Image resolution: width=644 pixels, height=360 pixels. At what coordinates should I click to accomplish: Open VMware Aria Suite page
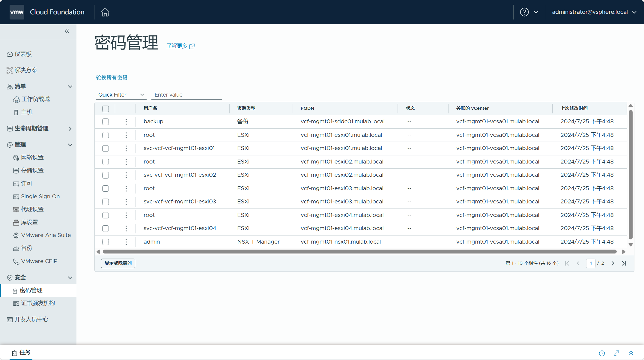click(x=42, y=235)
